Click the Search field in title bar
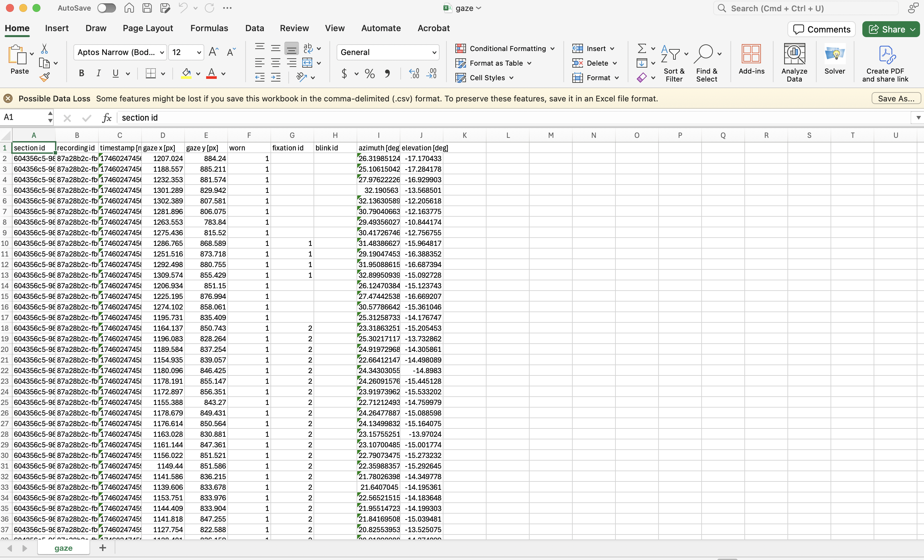The width and height of the screenshot is (924, 560). (806, 8)
